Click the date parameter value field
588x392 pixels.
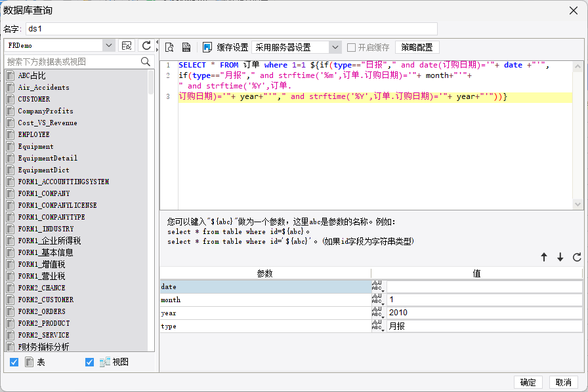(484, 286)
